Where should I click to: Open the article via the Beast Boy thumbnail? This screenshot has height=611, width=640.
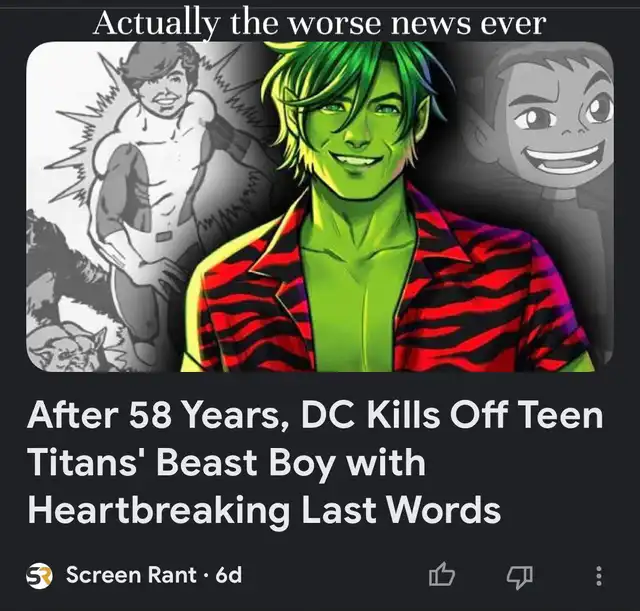(320, 207)
